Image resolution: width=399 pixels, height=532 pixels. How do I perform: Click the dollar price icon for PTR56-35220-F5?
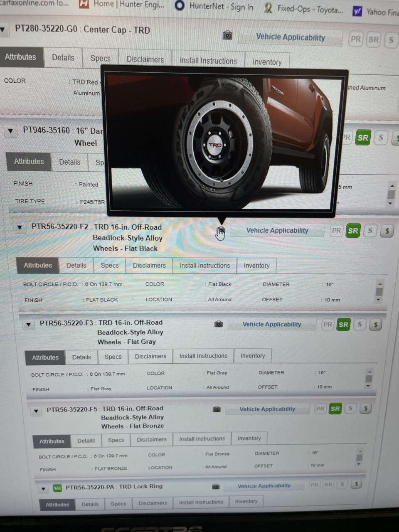[x=366, y=409]
